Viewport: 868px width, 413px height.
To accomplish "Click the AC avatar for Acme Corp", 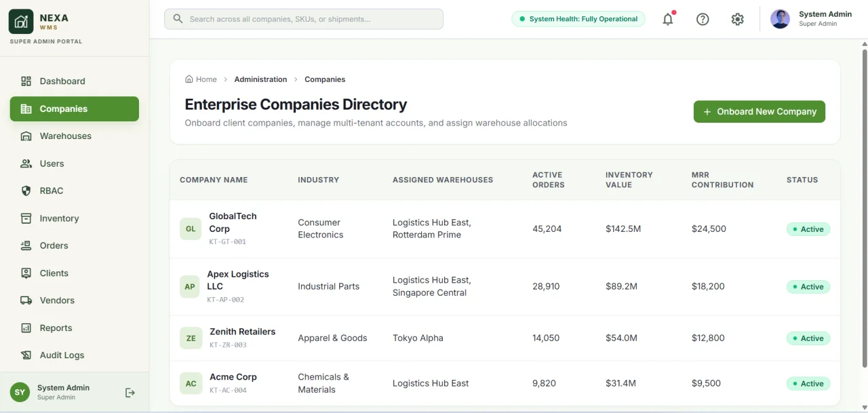I will [x=191, y=384].
